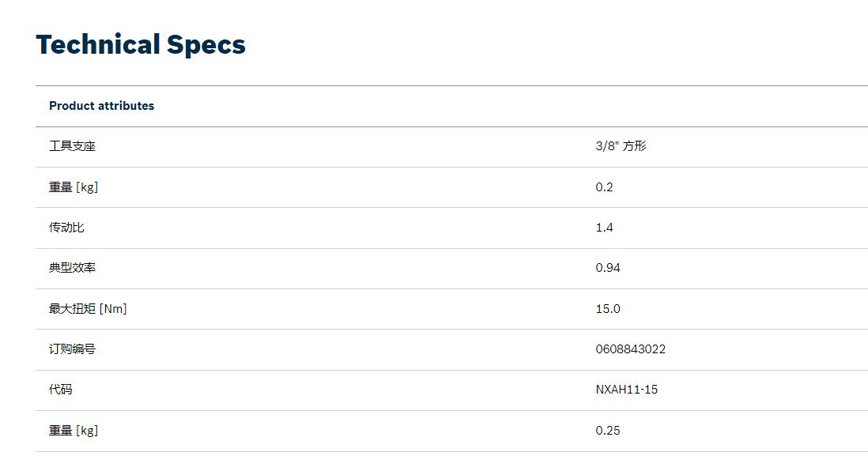Click the word Specs in heading
868x471 pixels.
(x=206, y=46)
